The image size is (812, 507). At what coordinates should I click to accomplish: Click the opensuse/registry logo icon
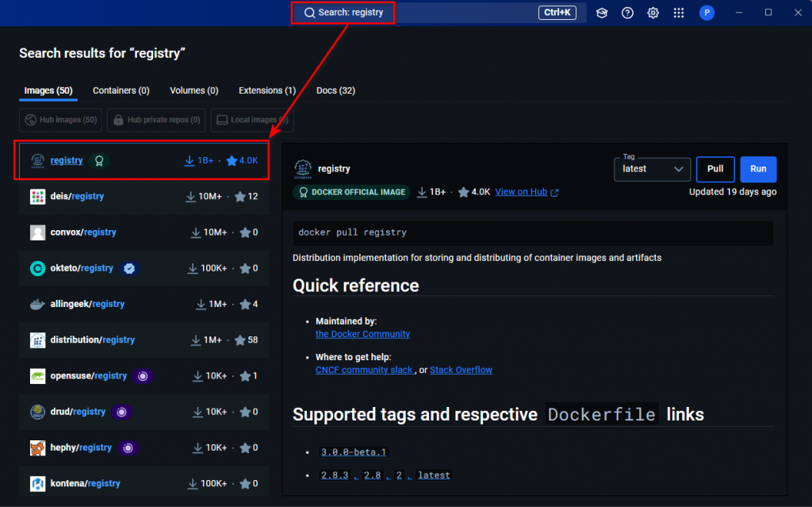pyautogui.click(x=37, y=376)
